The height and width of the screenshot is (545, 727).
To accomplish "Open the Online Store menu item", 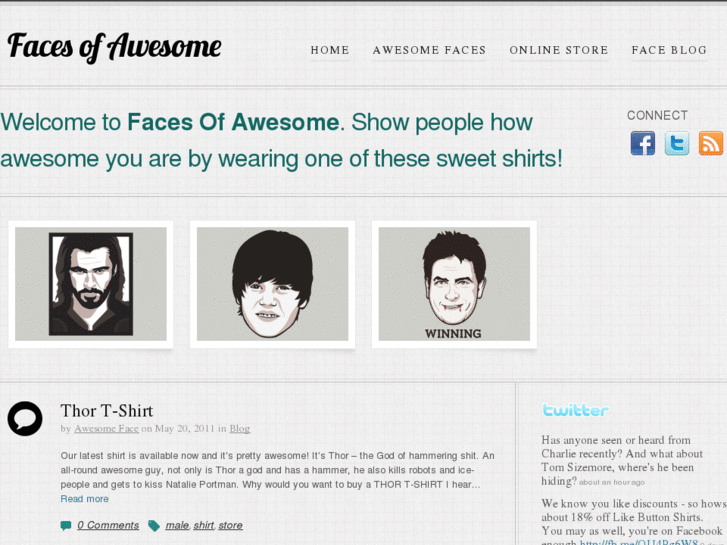I will click(x=559, y=50).
